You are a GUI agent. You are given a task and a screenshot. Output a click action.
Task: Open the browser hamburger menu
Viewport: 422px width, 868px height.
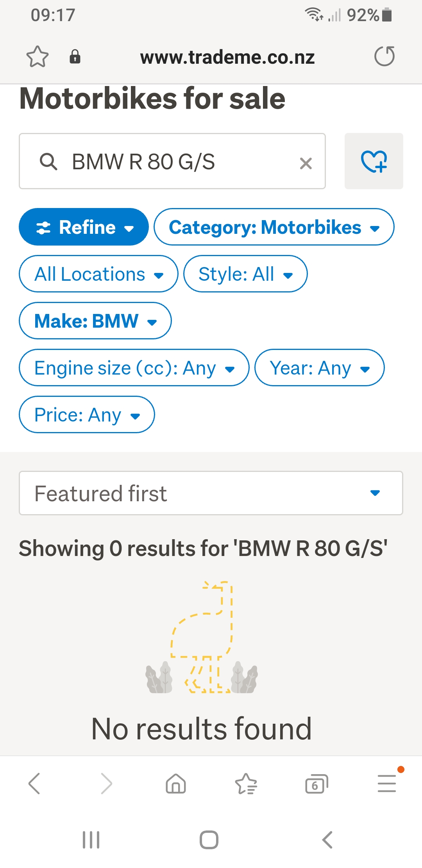point(387,784)
